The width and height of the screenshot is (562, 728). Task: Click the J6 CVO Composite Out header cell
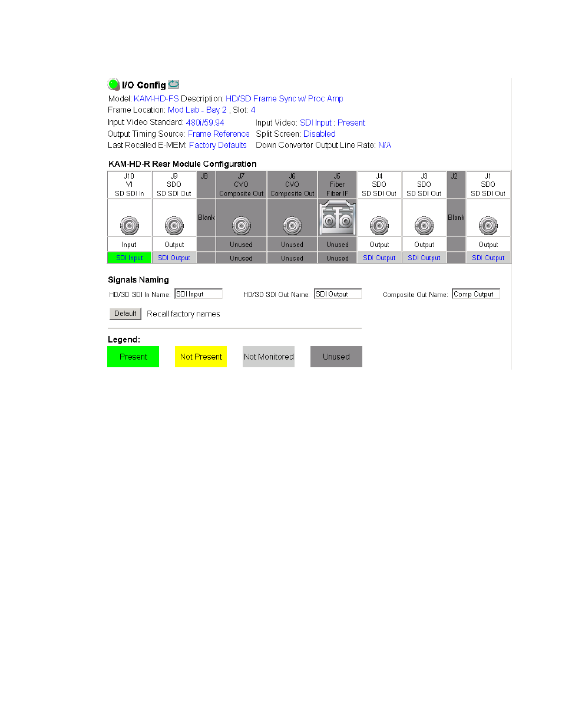click(x=292, y=185)
